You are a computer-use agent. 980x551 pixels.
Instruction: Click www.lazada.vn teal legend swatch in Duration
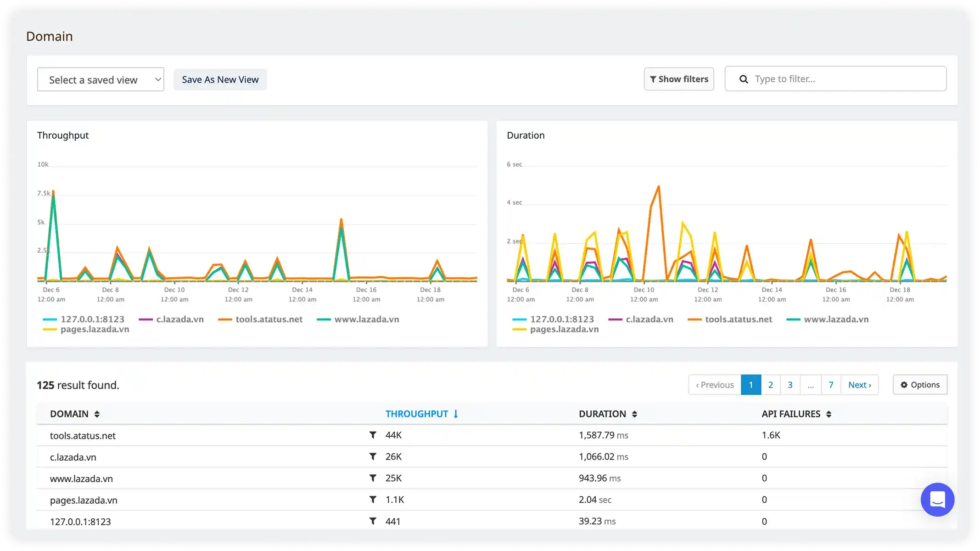click(x=793, y=320)
